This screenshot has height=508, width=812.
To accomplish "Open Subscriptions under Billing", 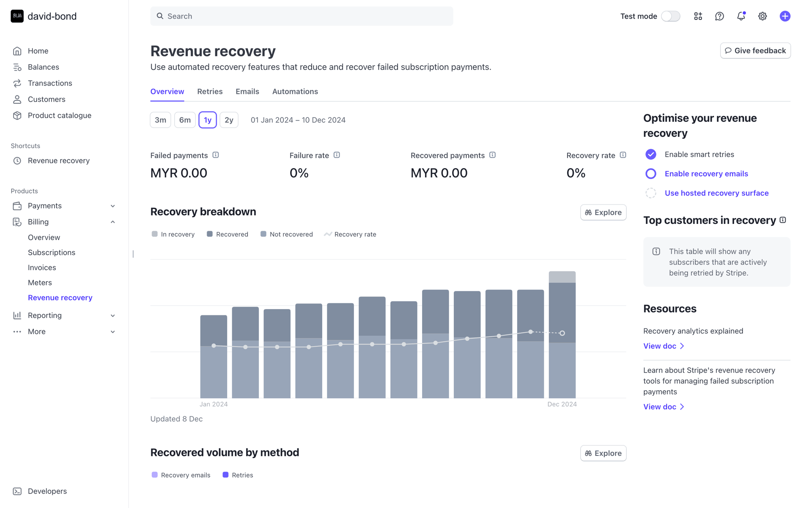I will pyautogui.click(x=52, y=252).
